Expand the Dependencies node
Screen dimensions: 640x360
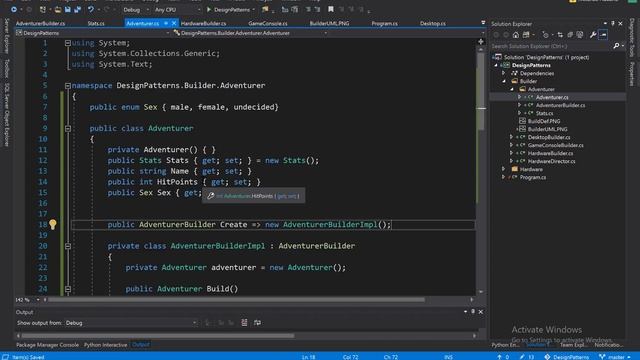pos(504,73)
